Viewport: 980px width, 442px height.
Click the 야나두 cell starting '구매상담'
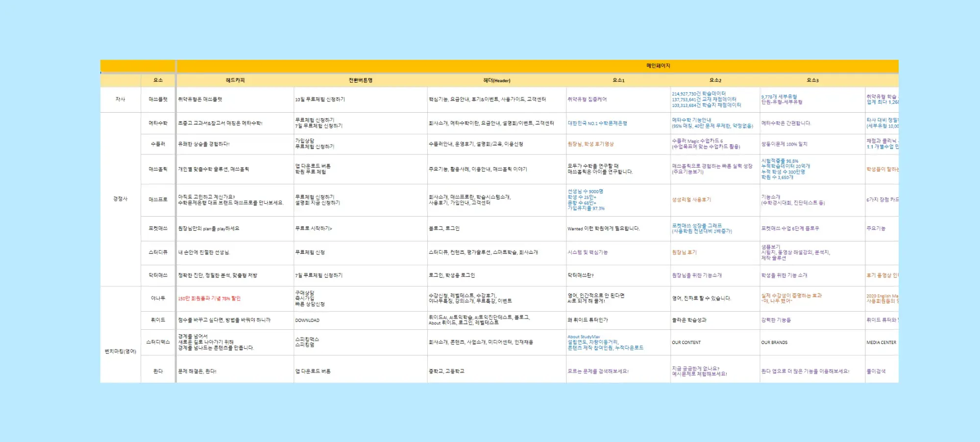click(361, 298)
